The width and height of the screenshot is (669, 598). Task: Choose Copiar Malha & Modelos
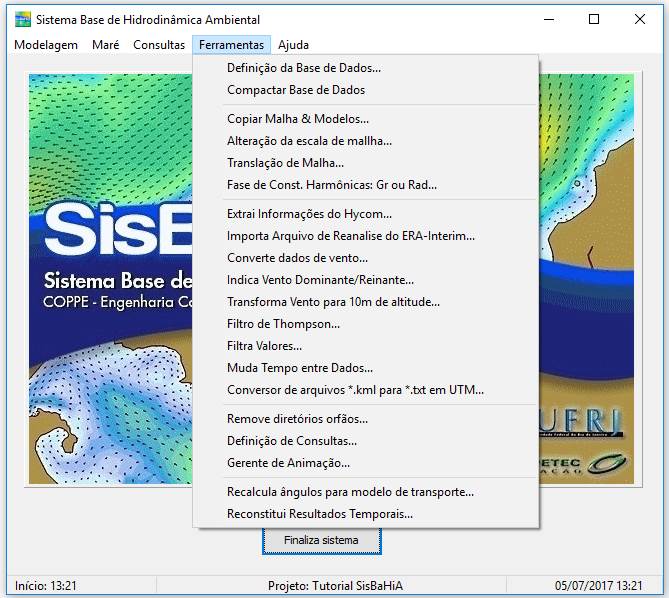click(366, 119)
